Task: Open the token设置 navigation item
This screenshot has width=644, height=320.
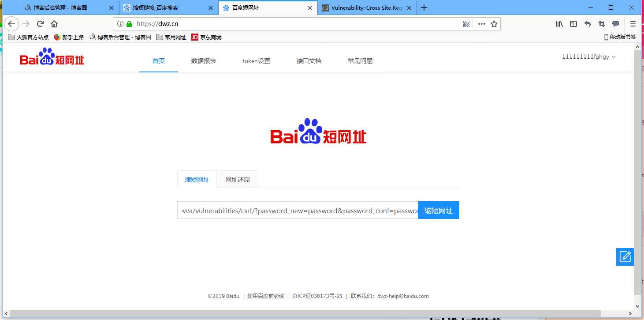Action: (256, 61)
